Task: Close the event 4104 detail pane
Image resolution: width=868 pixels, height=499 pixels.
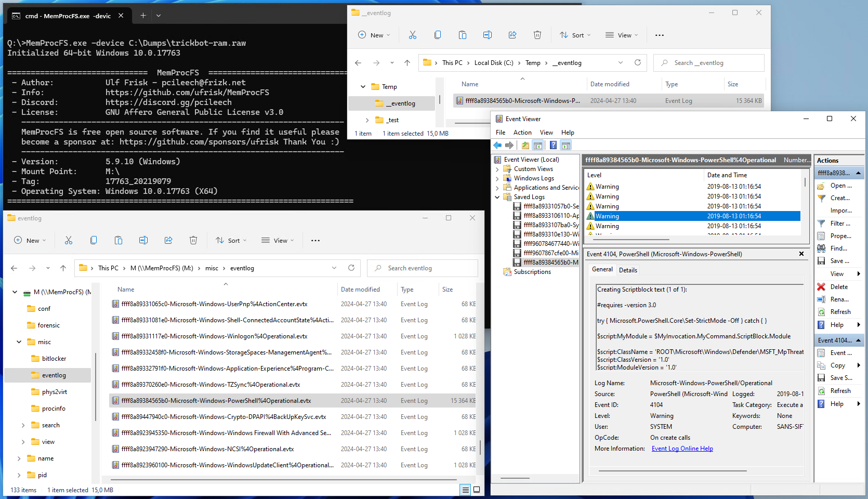Action: [801, 254]
